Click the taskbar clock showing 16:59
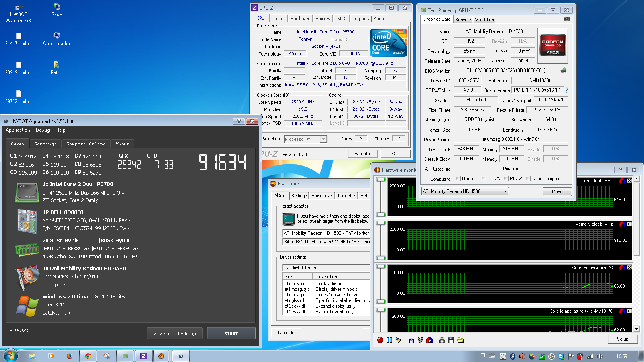 click(621, 356)
